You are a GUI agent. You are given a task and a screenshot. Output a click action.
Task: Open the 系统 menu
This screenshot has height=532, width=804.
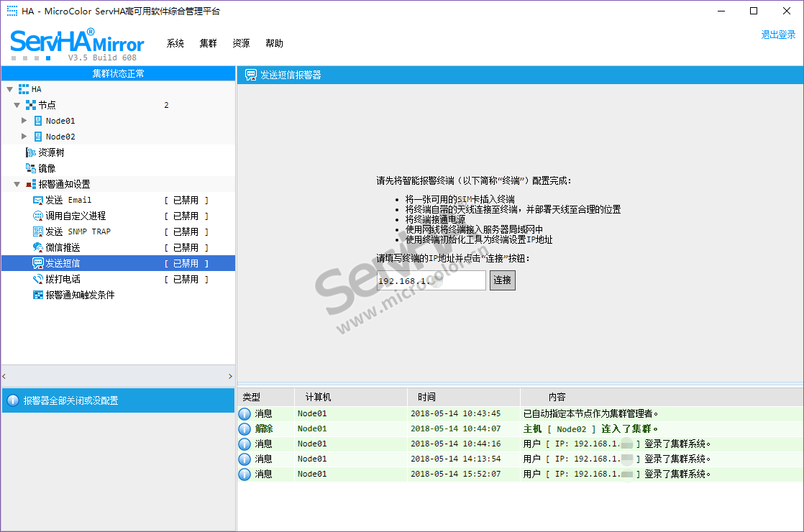[175, 43]
